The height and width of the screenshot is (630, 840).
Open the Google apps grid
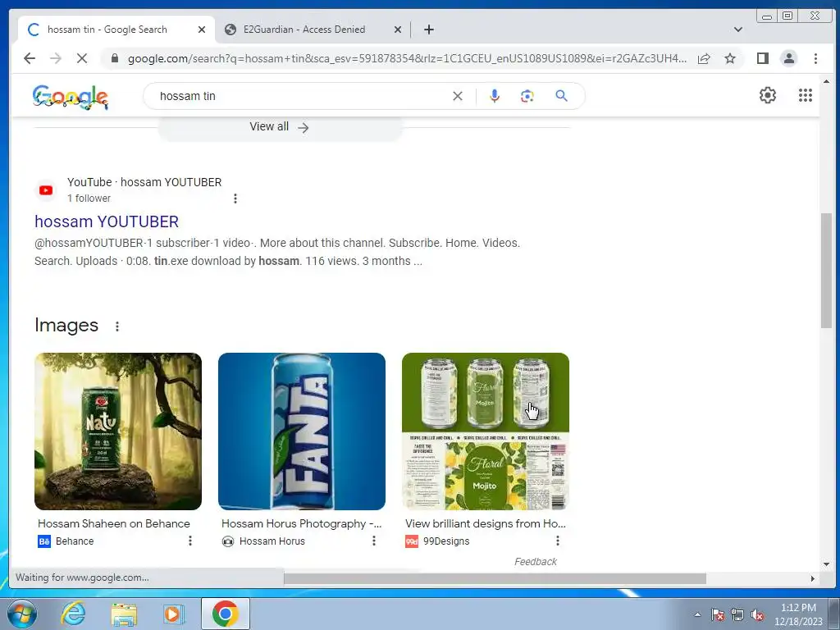pos(806,95)
